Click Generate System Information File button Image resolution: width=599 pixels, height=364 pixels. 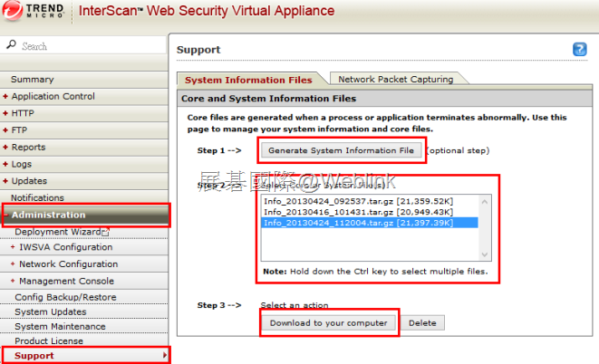tap(341, 150)
